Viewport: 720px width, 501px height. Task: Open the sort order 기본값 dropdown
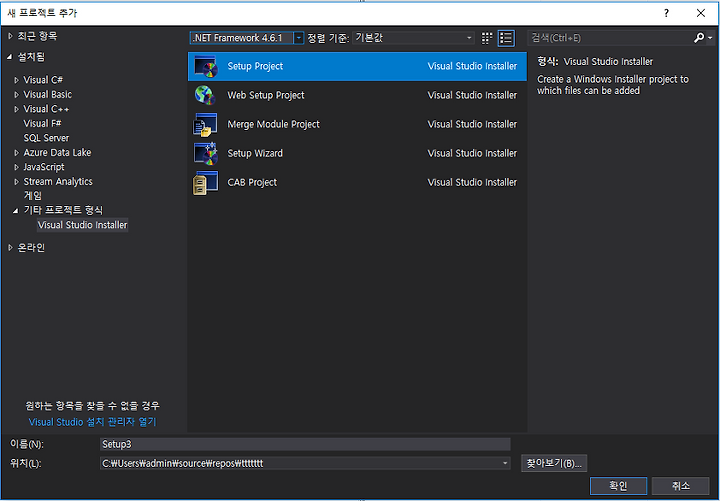click(x=469, y=38)
